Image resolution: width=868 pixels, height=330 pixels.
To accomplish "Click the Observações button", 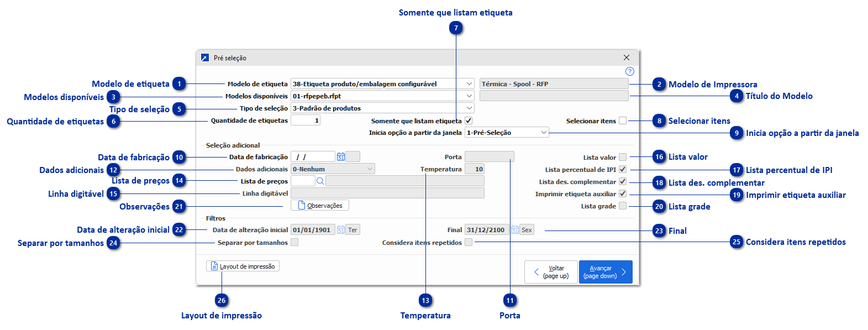I will pos(320,206).
